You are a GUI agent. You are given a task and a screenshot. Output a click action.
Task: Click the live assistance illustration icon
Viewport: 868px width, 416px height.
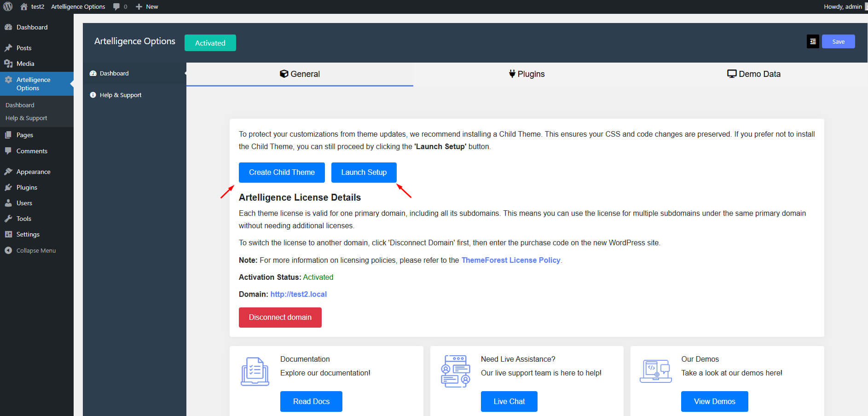click(455, 371)
